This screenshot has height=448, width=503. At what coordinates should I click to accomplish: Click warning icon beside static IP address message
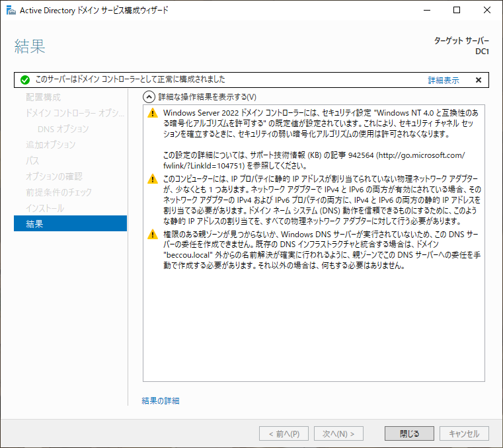coord(153,179)
